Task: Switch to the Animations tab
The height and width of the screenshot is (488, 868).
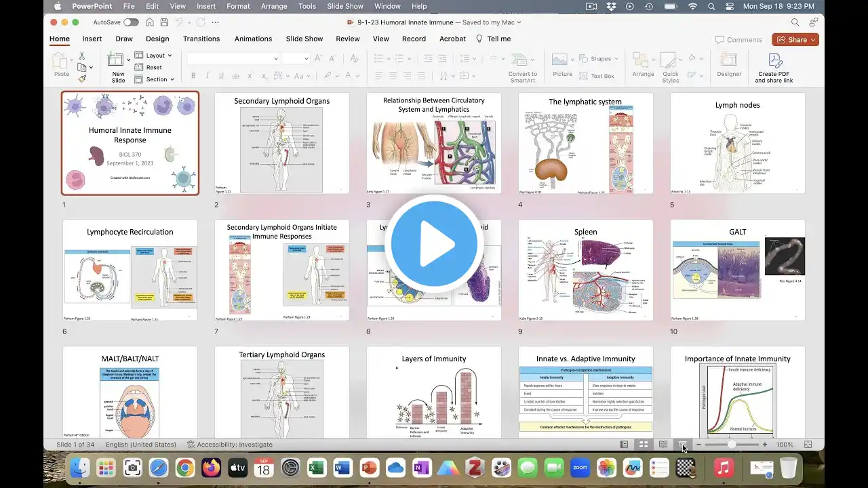Action: point(253,39)
